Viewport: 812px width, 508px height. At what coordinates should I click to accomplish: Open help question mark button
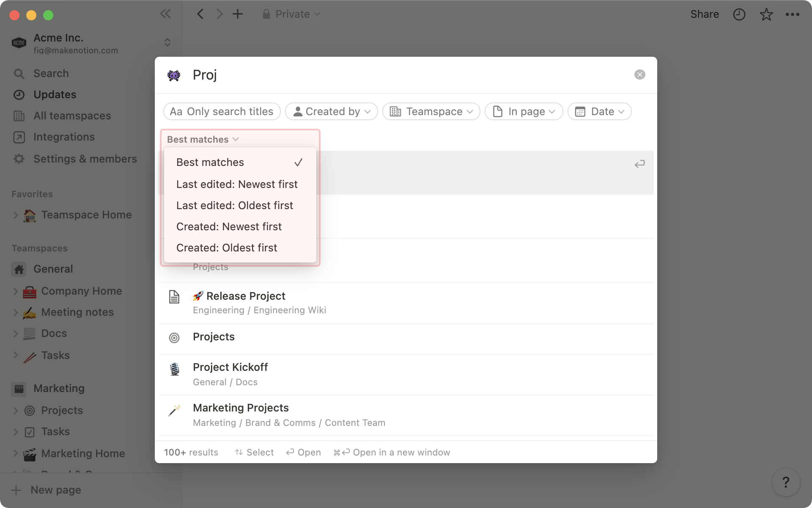(786, 482)
